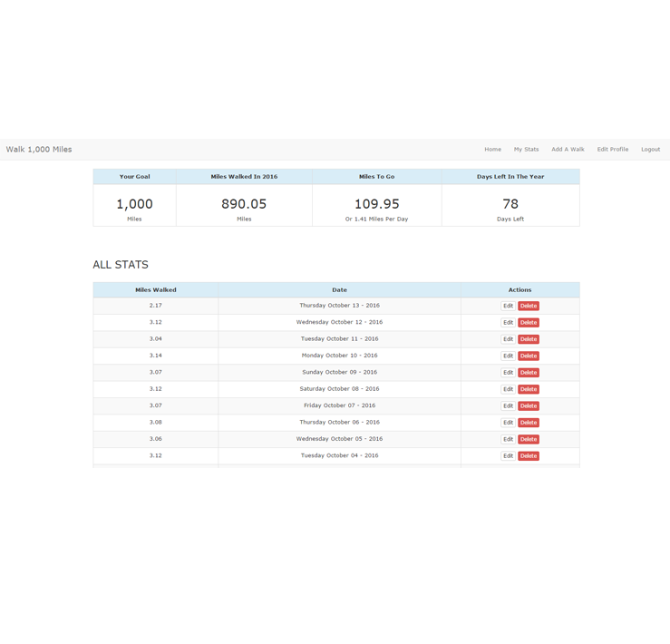Click Logout in the top navigation
Screen dimensions: 670x644
click(650, 150)
